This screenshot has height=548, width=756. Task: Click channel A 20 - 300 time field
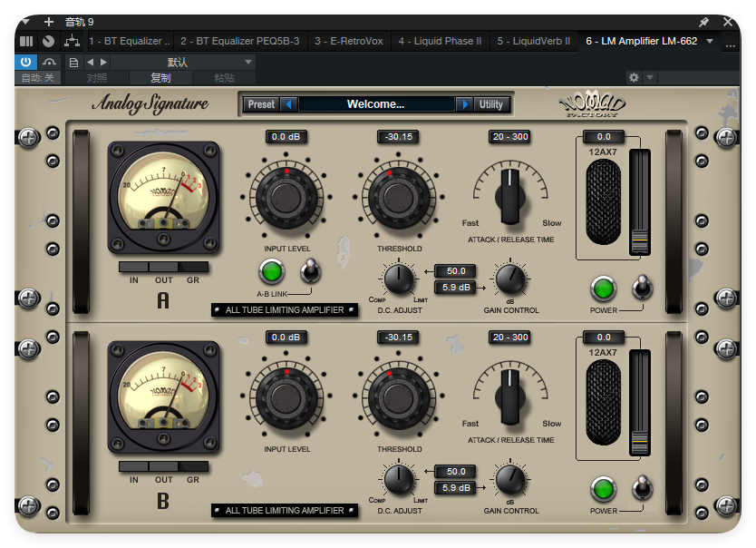point(510,137)
